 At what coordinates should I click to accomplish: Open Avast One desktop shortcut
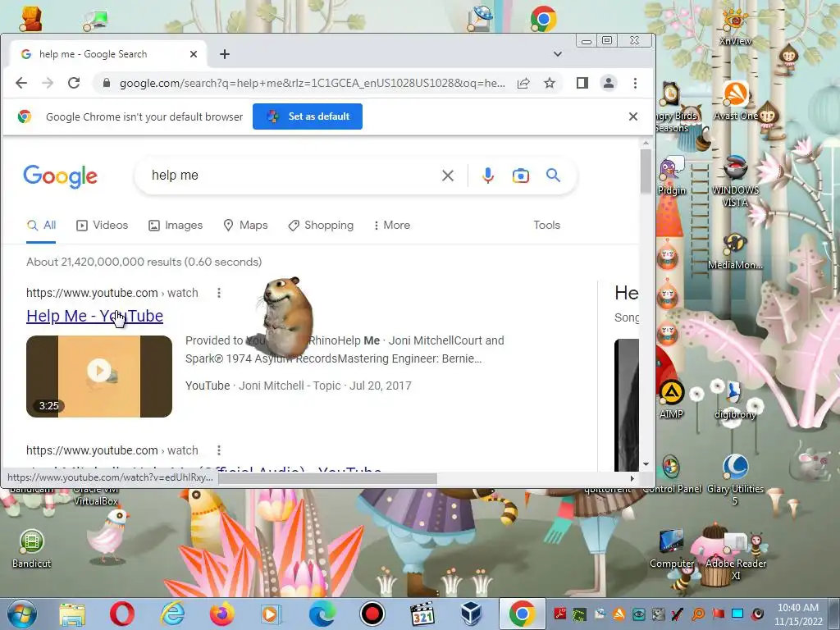(736, 101)
